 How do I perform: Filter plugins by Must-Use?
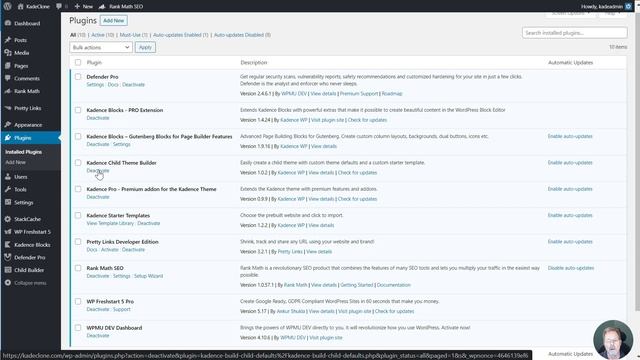click(130, 35)
